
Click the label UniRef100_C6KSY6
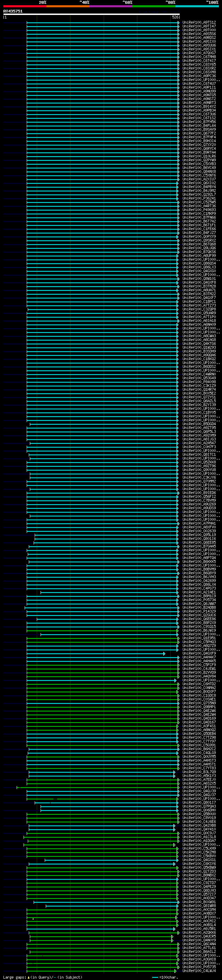tap(199, 864)
